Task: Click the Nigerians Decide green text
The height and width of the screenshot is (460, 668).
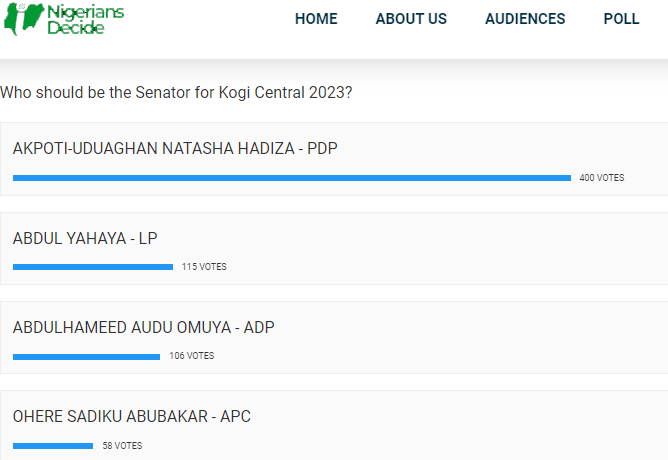Action: [x=86, y=20]
